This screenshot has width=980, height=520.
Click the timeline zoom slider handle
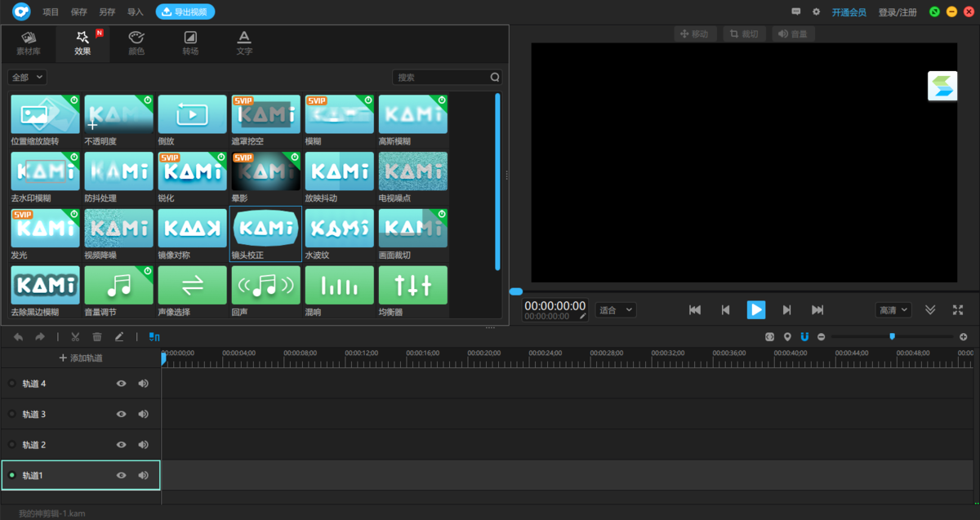tap(892, 336)
